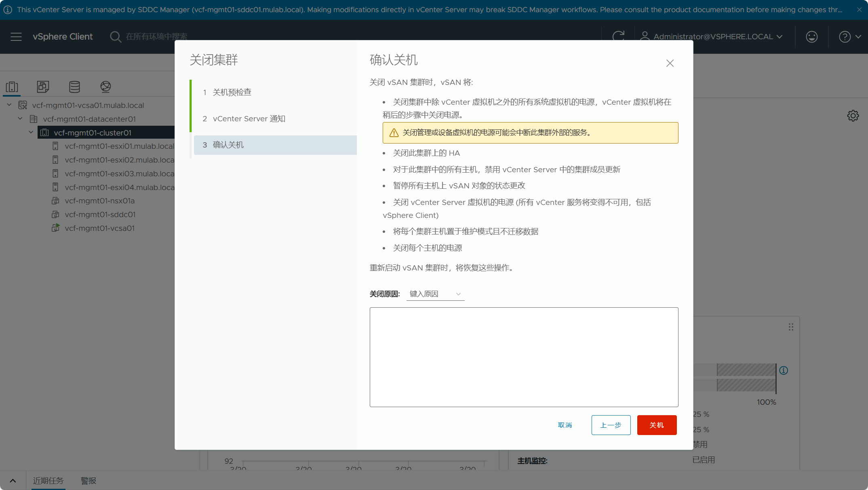Click the capacity info icon beside bars
Viewport: 868px width, 490px height.
tap(784, 370)
